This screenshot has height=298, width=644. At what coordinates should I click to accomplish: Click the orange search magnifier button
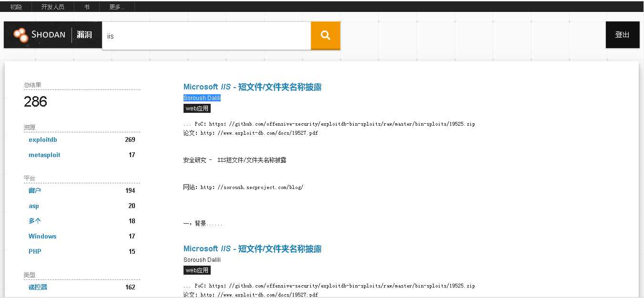tap(326, 35)
